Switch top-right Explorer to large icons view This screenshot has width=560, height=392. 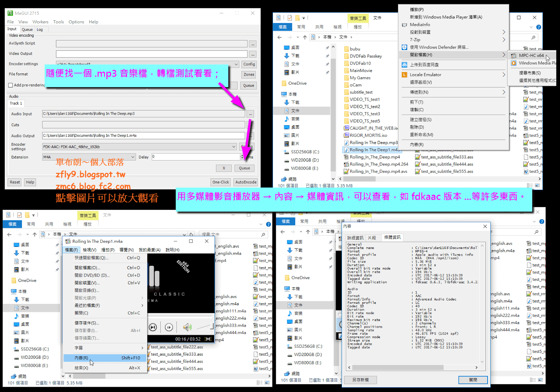click(537, 186)
